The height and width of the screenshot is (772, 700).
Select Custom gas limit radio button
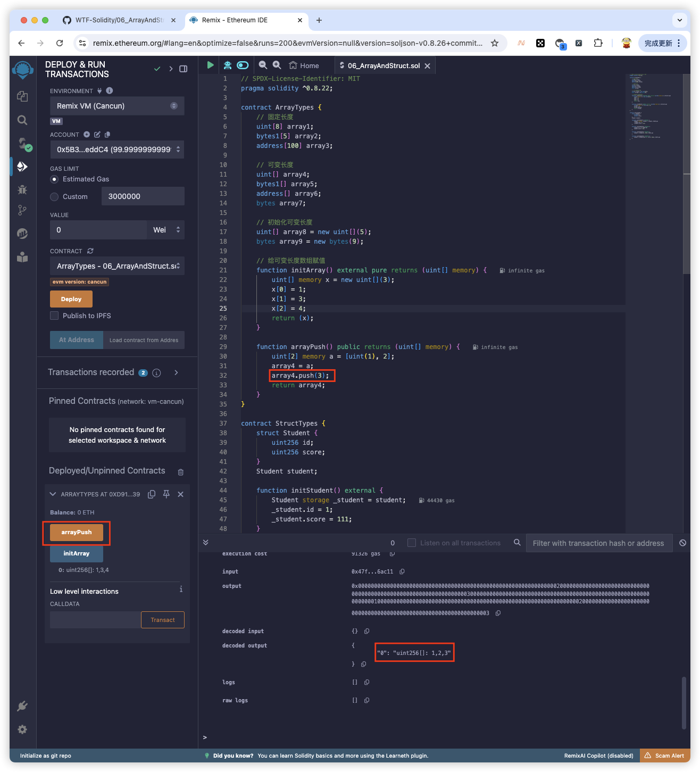pos(54,197)
